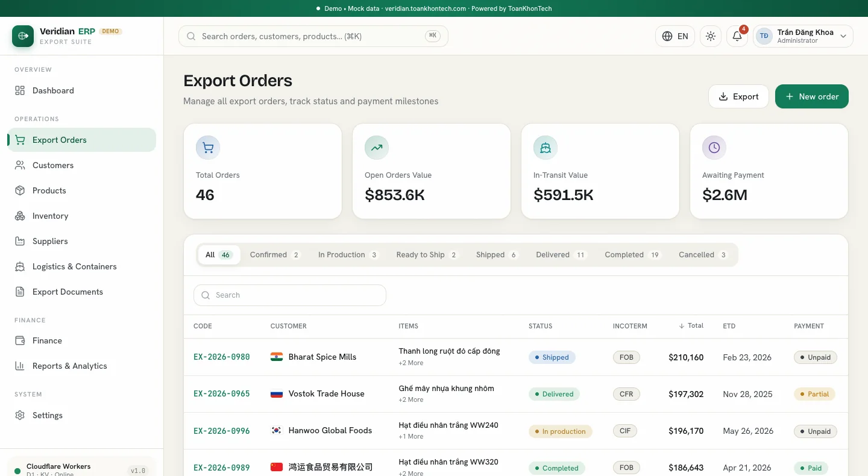This screenshot has width=868, height=476.
Task: Open Settings in sidebar
Action: point(81,415)
